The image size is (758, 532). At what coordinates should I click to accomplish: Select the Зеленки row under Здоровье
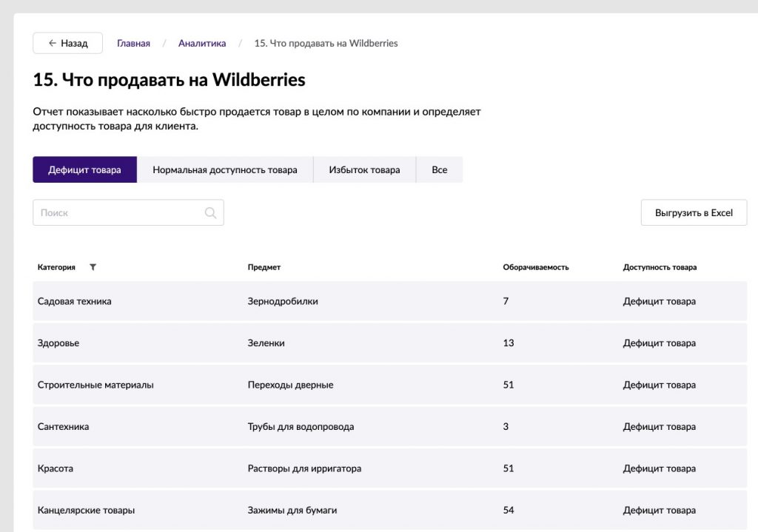pyautogui.click(x=389, y=343)
